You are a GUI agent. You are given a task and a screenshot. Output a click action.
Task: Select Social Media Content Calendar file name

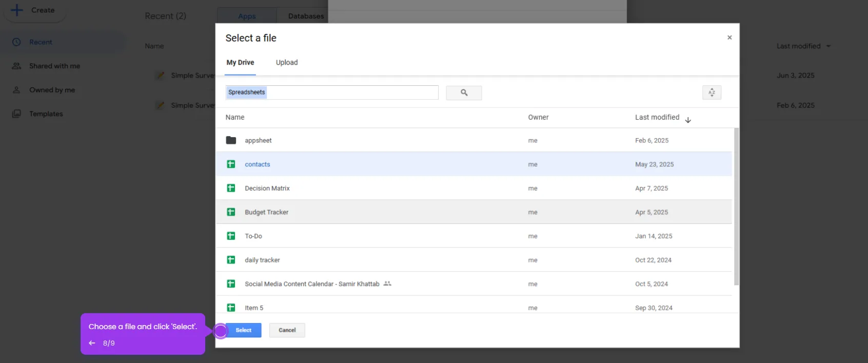[312, 284]
